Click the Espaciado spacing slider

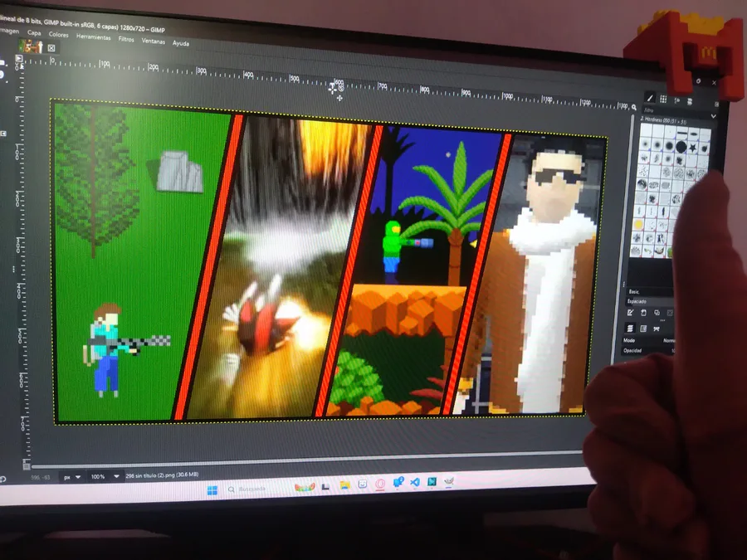(x=650, y=301)
